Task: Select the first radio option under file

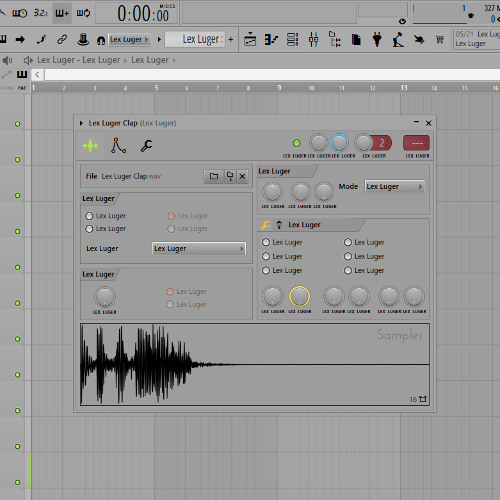Action: [x=89, y=216]
